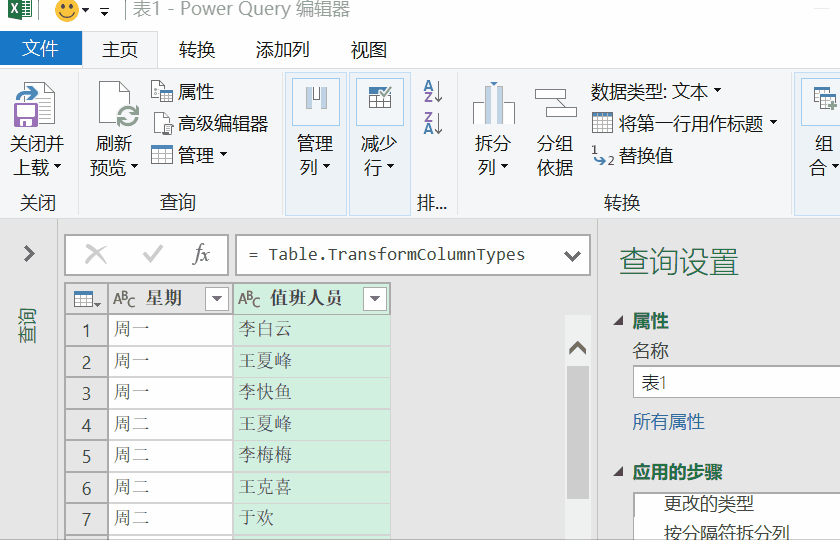Select the cell 李白云
Image resolution: width=840 pixels, height=540 pixels.
312,329
